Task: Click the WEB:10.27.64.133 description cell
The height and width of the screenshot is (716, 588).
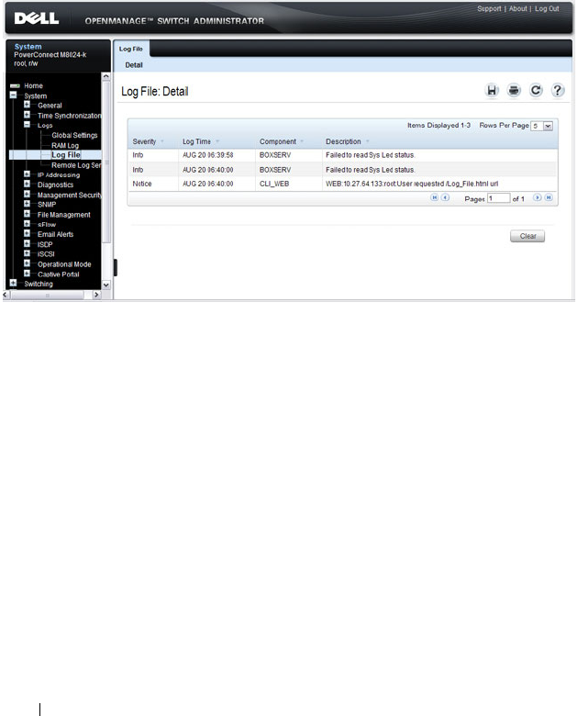Action: [x=412, y=184]
